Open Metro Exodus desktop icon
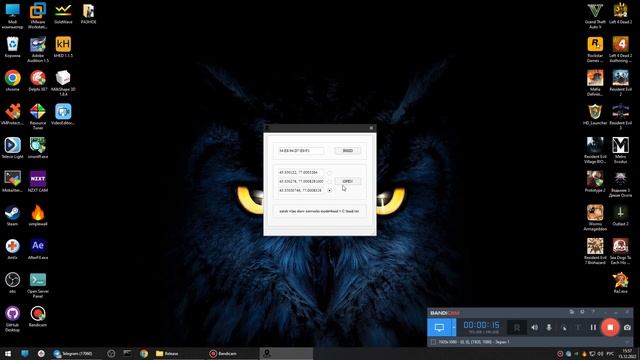This screenshot has width=640, height=360. point(620,151)
